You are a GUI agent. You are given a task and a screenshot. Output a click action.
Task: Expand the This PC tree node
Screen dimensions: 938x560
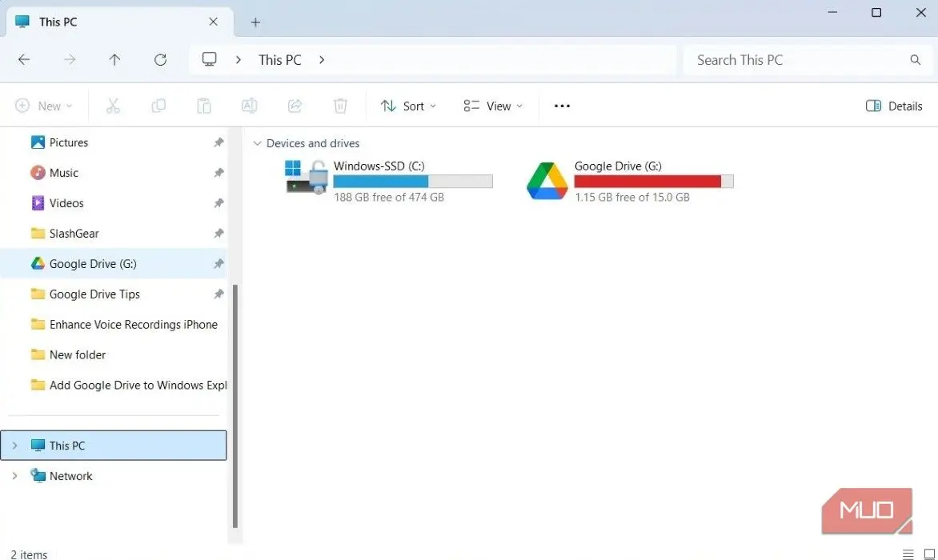click(x=15, y=446)
